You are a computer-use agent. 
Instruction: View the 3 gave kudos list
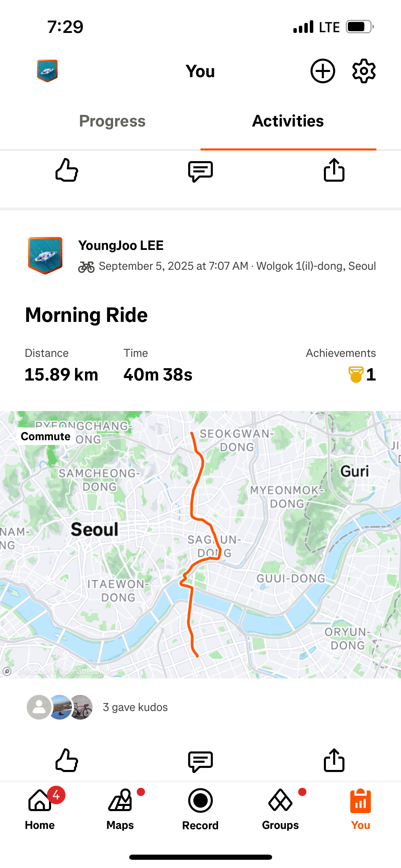coord(135,707)
